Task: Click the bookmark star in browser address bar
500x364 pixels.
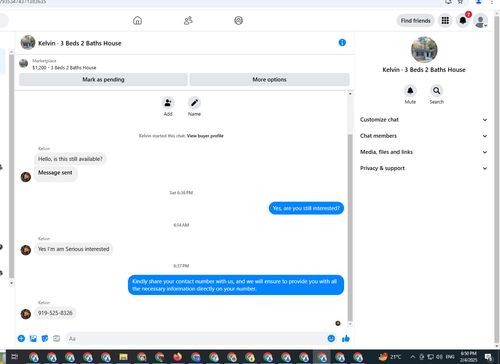Action: (460, 2)
